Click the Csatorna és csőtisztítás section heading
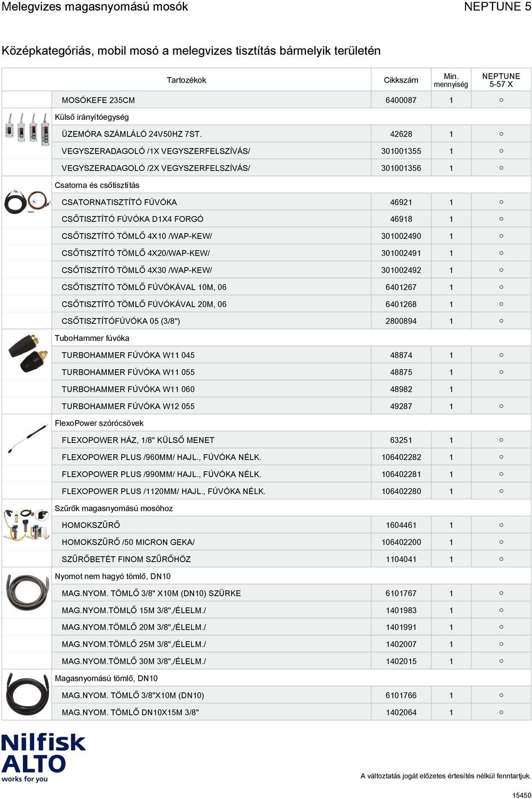This screenshot has width=532, height=799. (97, 185)
